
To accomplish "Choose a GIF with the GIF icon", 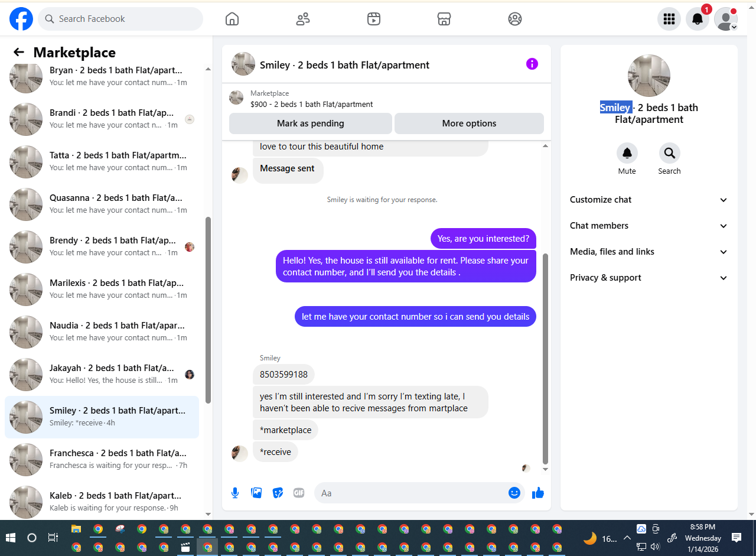I will (299, 493).
